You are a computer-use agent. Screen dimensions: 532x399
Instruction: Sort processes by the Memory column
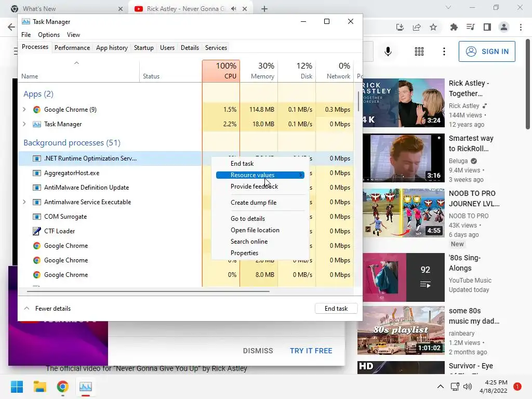coord(259,71)
